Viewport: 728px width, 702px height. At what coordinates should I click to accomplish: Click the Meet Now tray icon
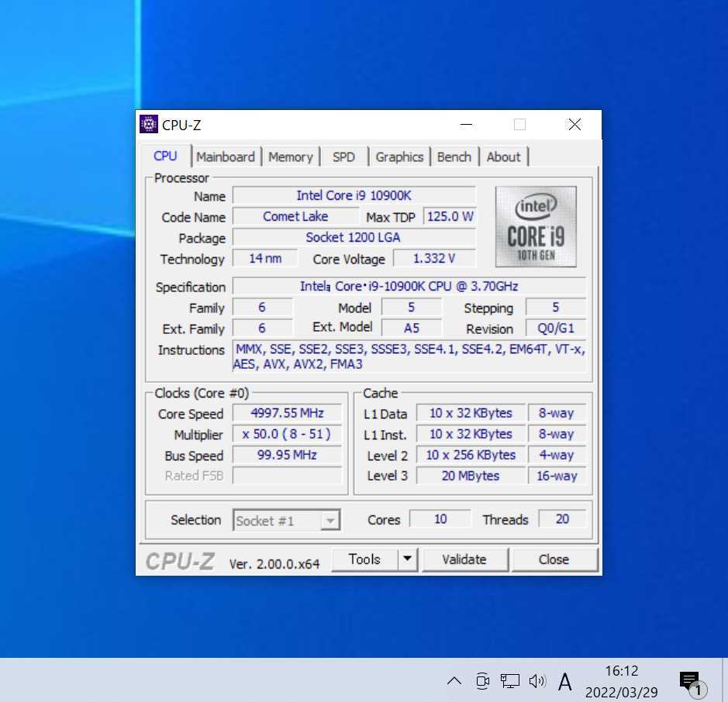click(483, 681)
